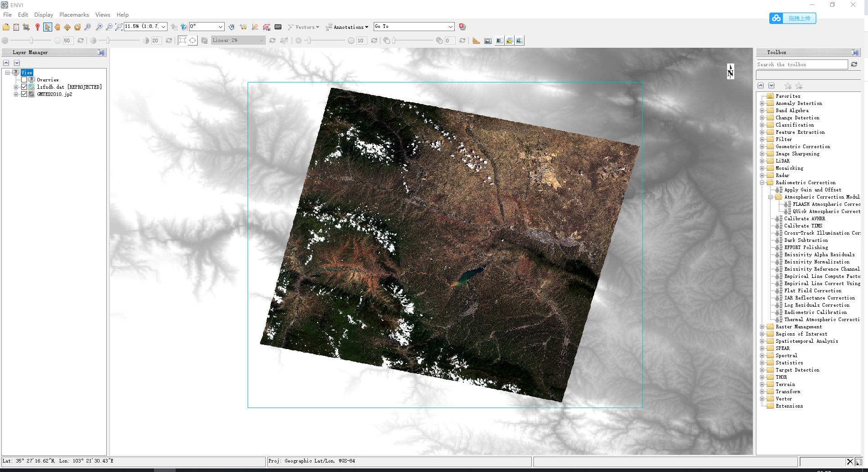This screenshot has width=868, height=472.
Task: Open the Placemarks menu
Action: tap(74, 15)
